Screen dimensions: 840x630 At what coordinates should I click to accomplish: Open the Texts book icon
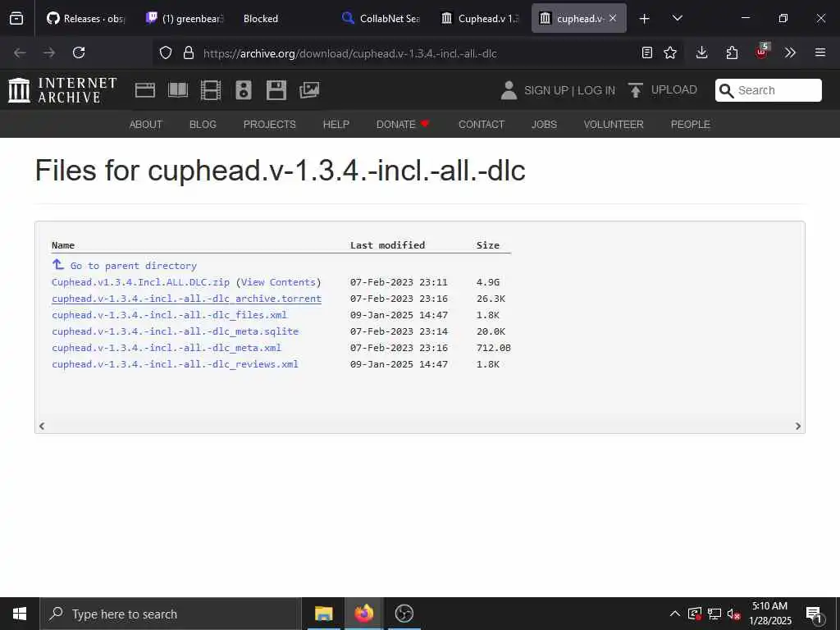click(178, 90)
